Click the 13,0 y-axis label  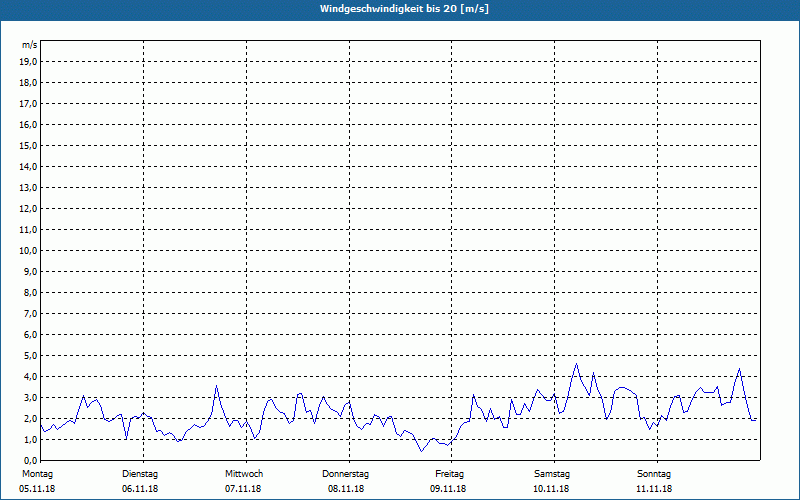(28, 188)
